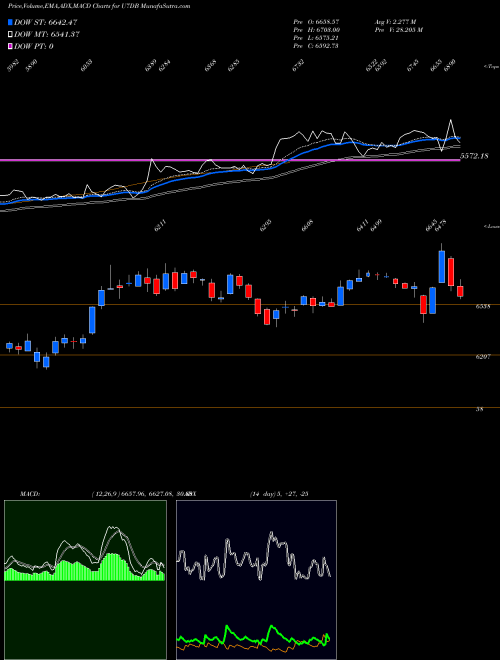Click the ADX (14 day) values text
This screenshot has width=500, height=660.
tap(279, 494)
